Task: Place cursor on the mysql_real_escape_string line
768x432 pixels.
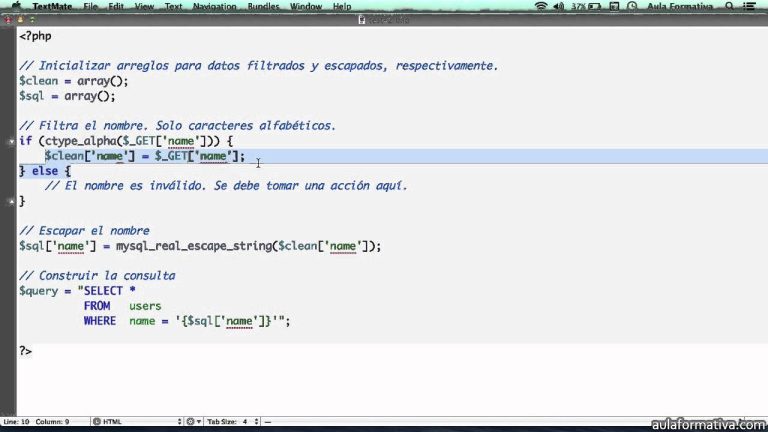Action: pyautogui.click(x=200, y=246)
